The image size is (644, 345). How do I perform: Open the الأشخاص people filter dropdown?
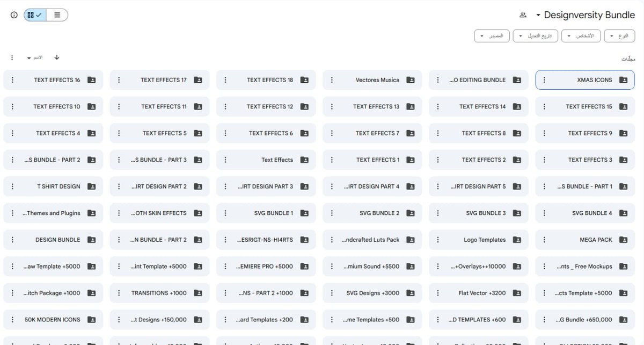point(582,36)
